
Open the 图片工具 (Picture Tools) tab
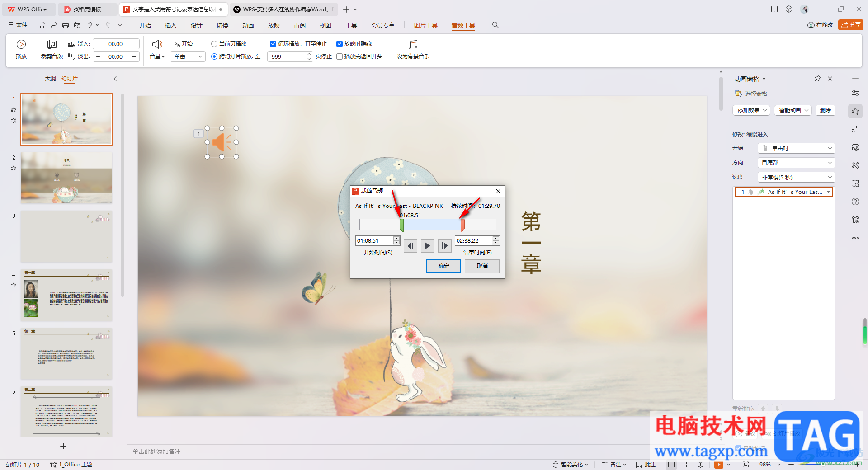click(426, 25)
